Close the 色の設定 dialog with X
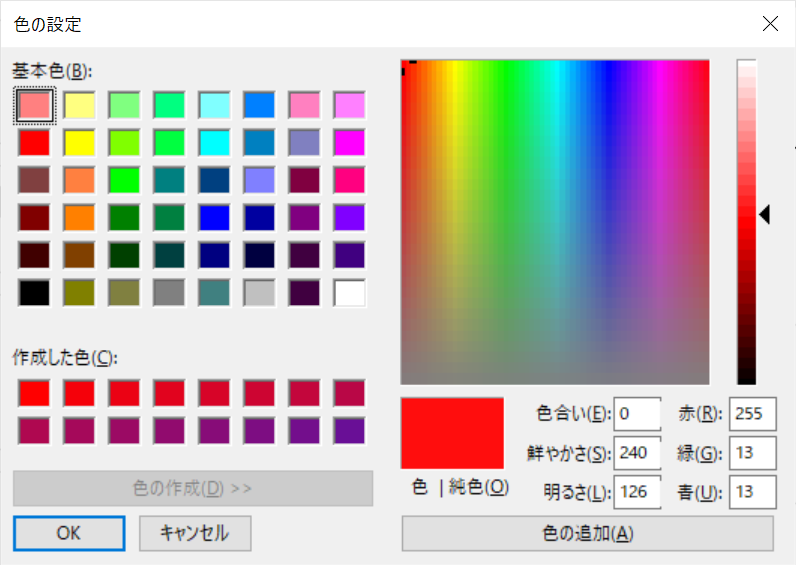The width and height of the screenshot is (796, 565). [x=770, y=23]
